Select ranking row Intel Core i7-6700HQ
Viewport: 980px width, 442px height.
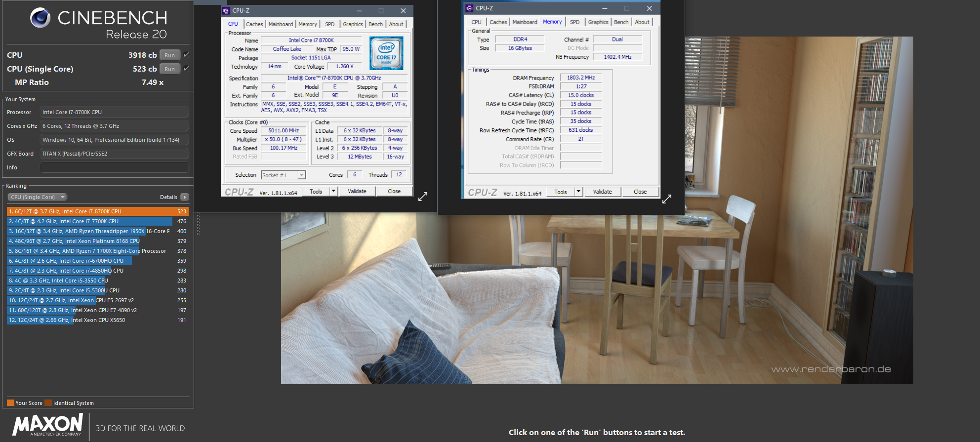click(97, 261)
